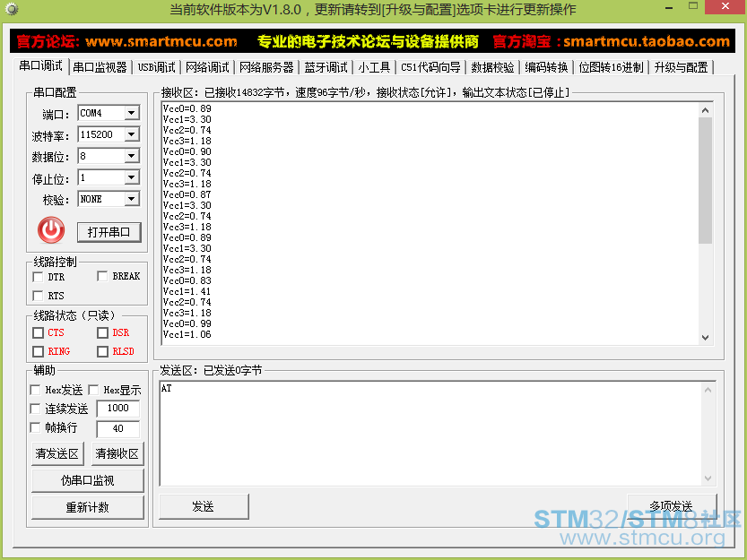Click the red power icon for serial port
Viewport: 747px width, 560px height.
[x=51, y=230]
